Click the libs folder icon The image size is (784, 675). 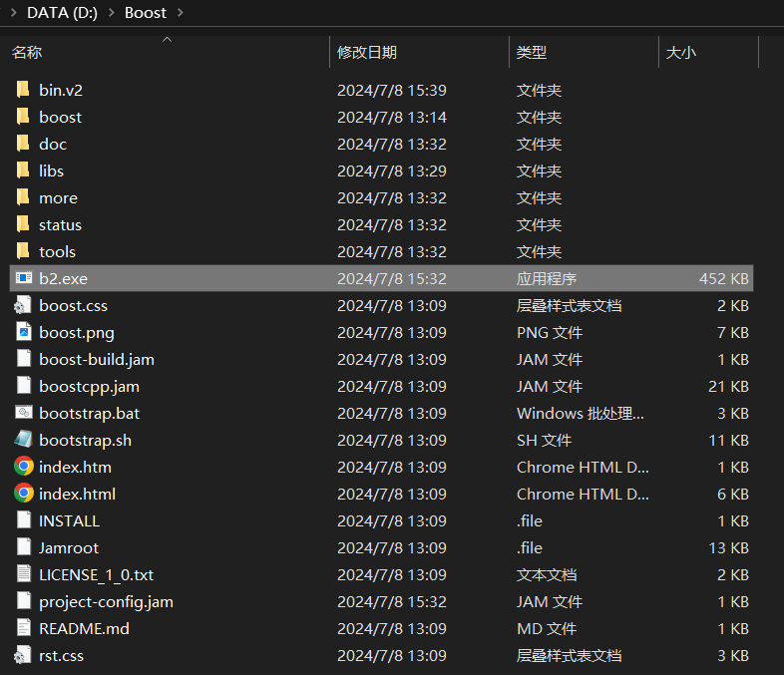[x=23, y=170]
